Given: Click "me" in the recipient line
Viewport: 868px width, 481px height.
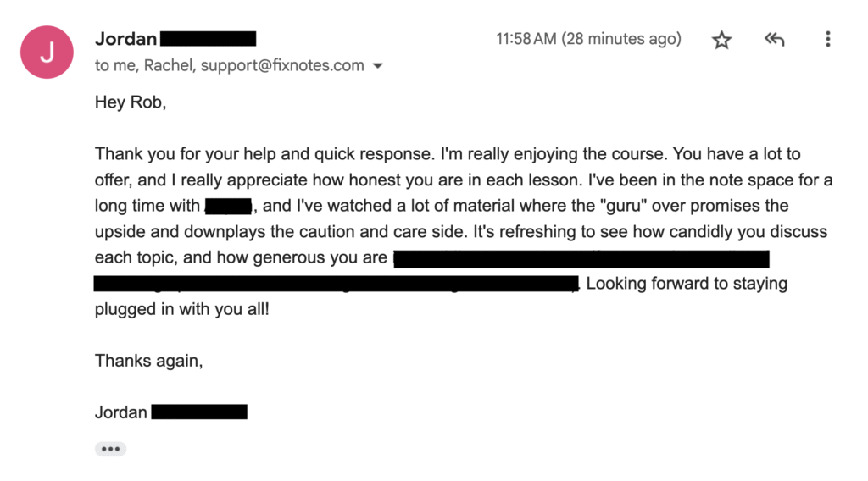Looking at the screenshot, I should [124, 65].
